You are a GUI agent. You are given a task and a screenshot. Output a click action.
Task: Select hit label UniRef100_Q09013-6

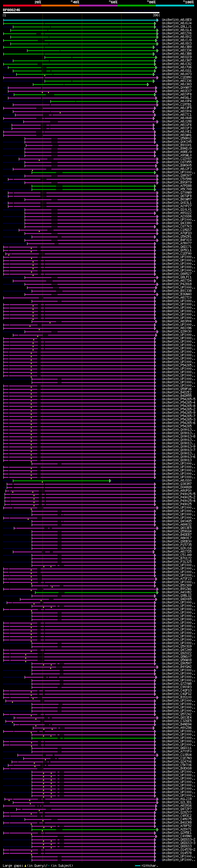click(x=179, y=457)
